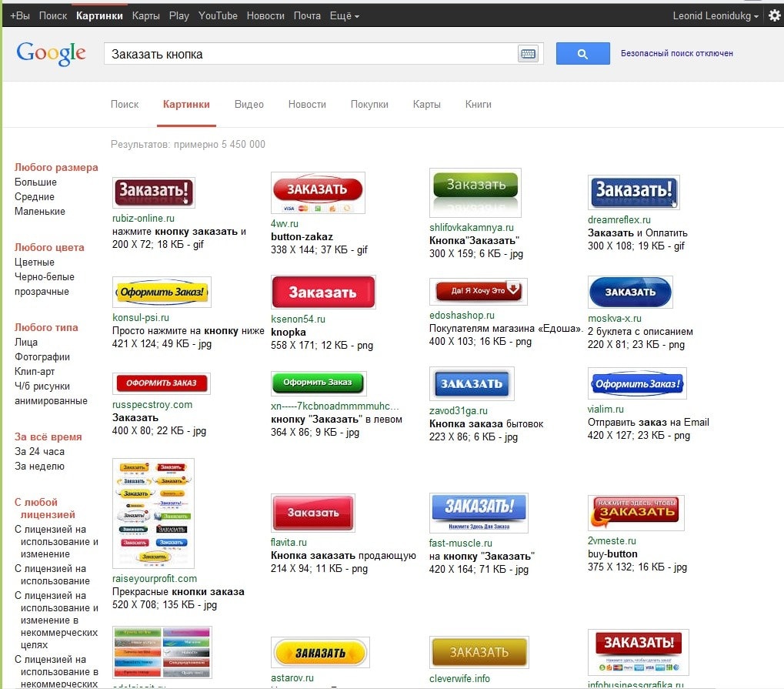Filter by Большие size
Viewport: 784px width, 689px height.
pos(35,182)
